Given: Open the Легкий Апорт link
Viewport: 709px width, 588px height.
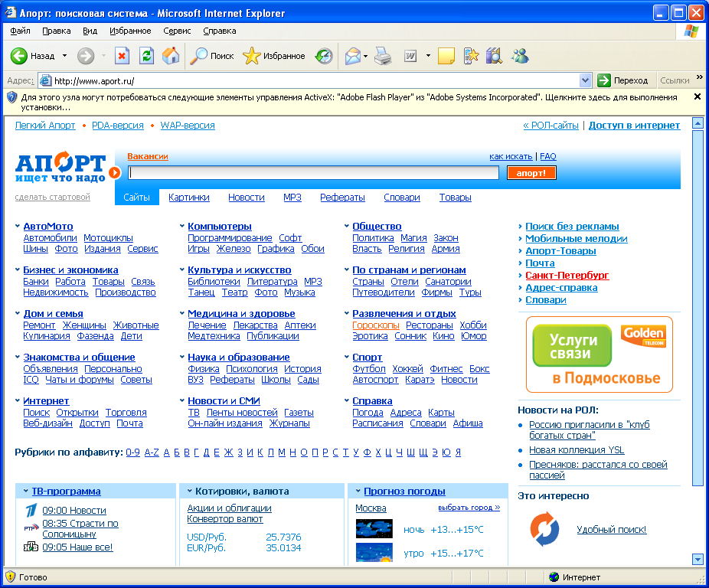Looking at the screenshot, I should coord(45,126).
